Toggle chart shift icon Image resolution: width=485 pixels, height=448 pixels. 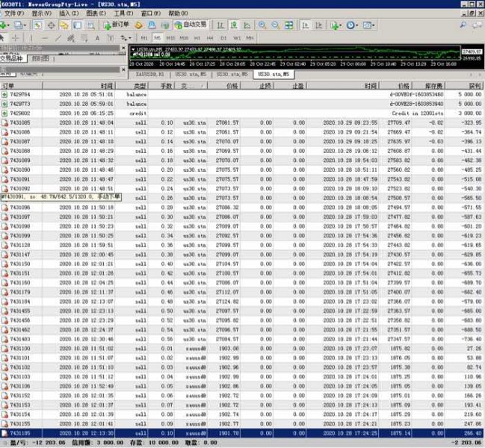coord(318,25)
